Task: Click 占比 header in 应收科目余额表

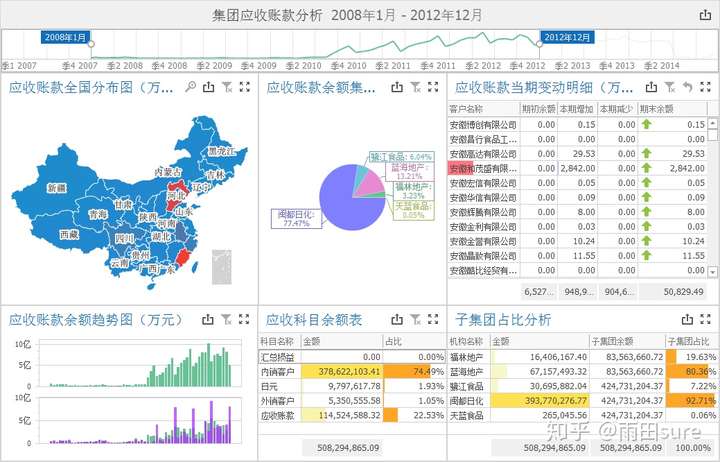Action: click(414, 341)
